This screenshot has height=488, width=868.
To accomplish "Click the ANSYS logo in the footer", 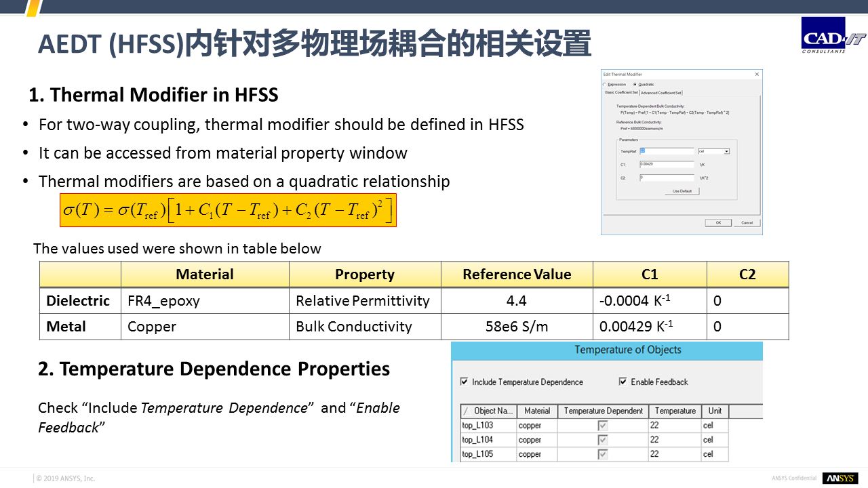I will point(840,478).
